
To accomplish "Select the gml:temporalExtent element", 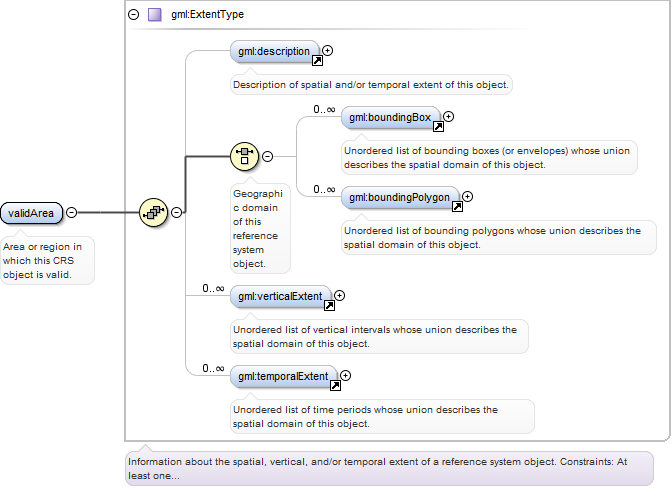I will [x=283, y=377].
